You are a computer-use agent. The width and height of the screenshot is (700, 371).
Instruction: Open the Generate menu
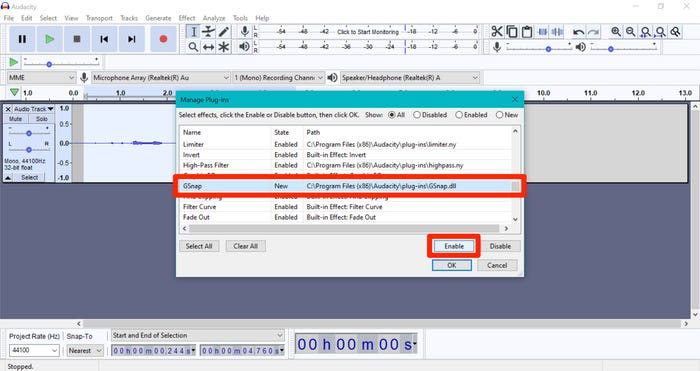pos(158,18)
